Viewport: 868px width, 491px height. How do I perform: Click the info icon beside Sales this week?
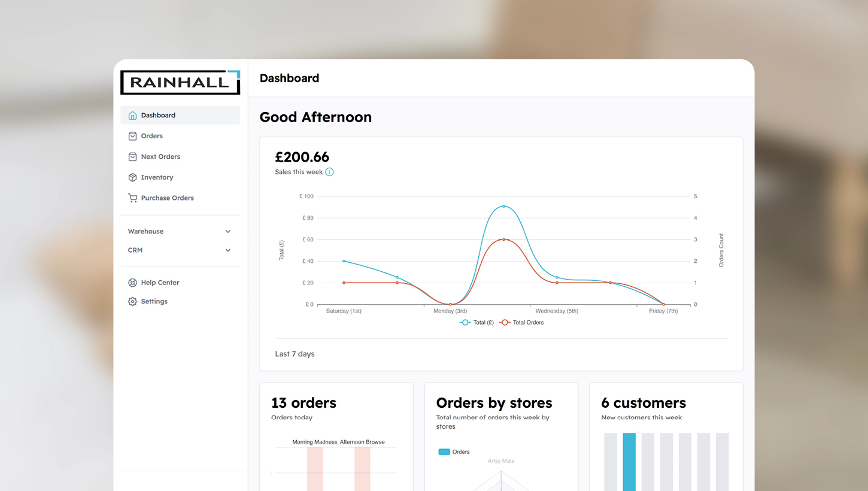click(329, 172)
